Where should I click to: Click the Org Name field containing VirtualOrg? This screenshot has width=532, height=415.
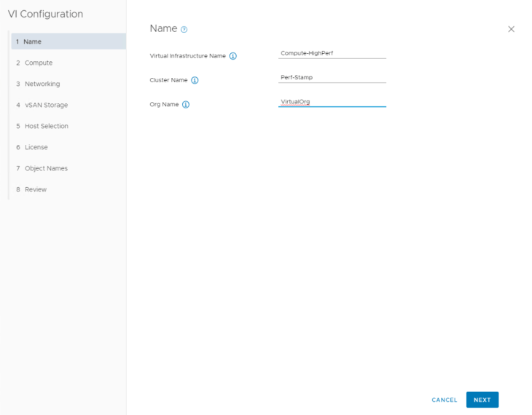[x=332, y=101]
